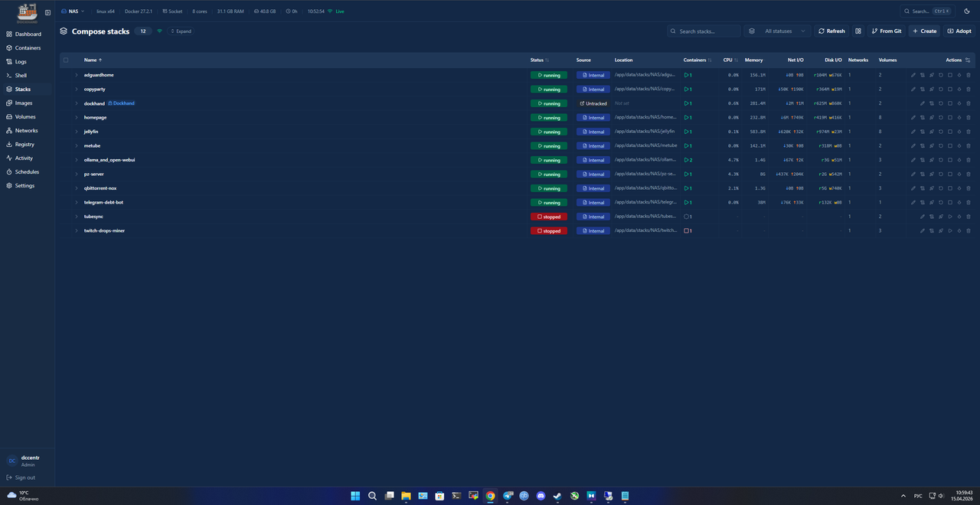Edit the adguardhome stack with pencil icon
This screenshot has height=505, width=980.
[x=913, y=75]
